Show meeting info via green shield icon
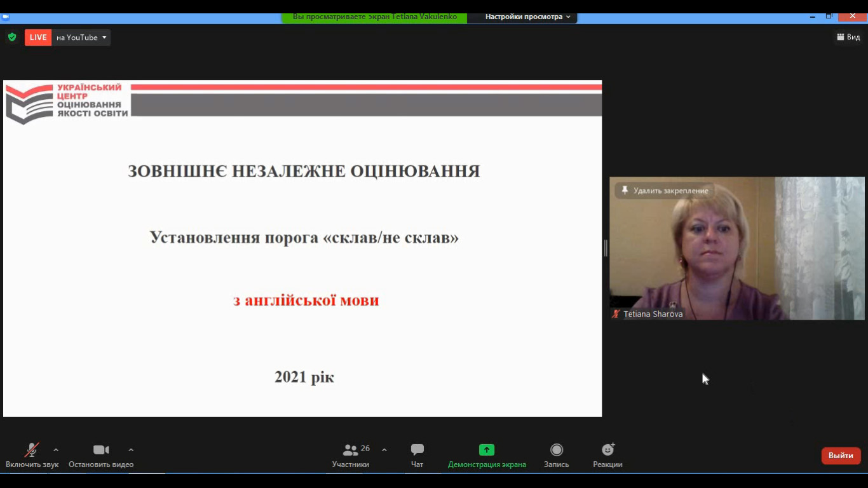Image resolution: width=868 pixels, height=488 pixels. coord(12,37)
